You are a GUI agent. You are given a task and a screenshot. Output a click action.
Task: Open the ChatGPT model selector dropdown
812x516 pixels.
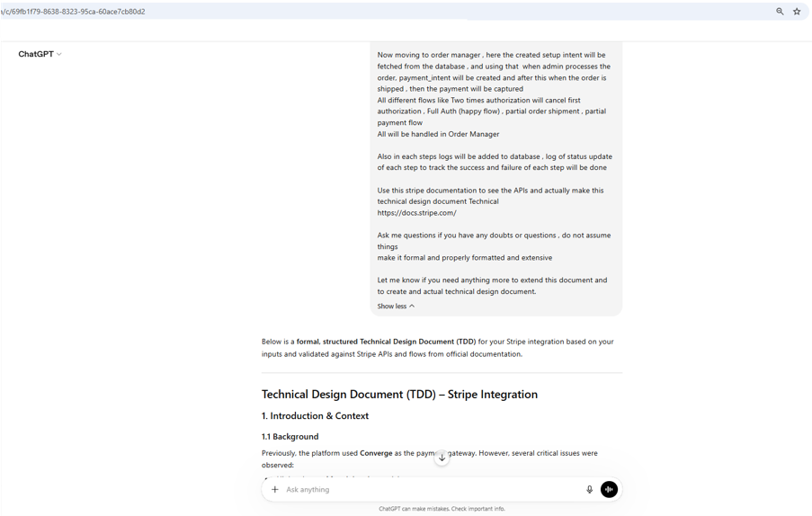[x=40, y=54]
